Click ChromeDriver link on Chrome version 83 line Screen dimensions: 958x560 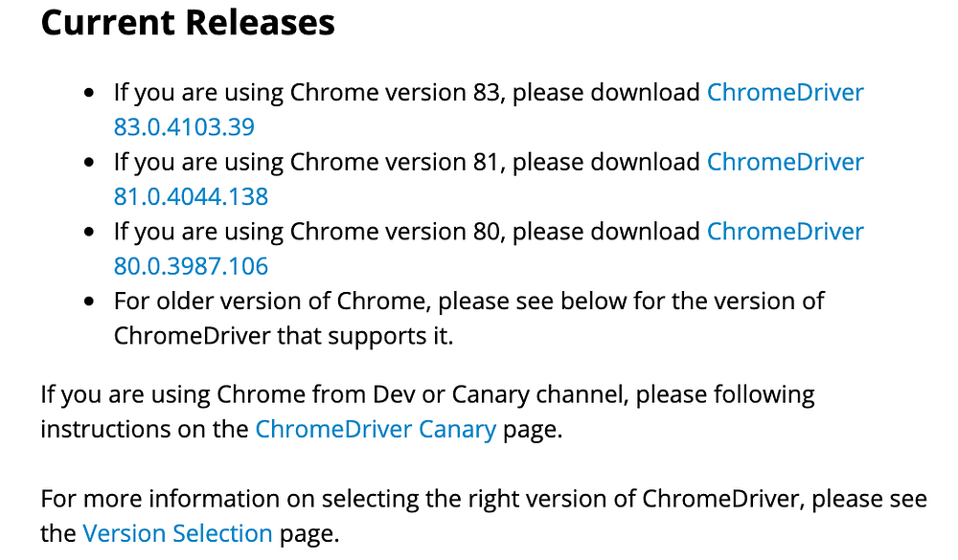click(x=786, y=93)
